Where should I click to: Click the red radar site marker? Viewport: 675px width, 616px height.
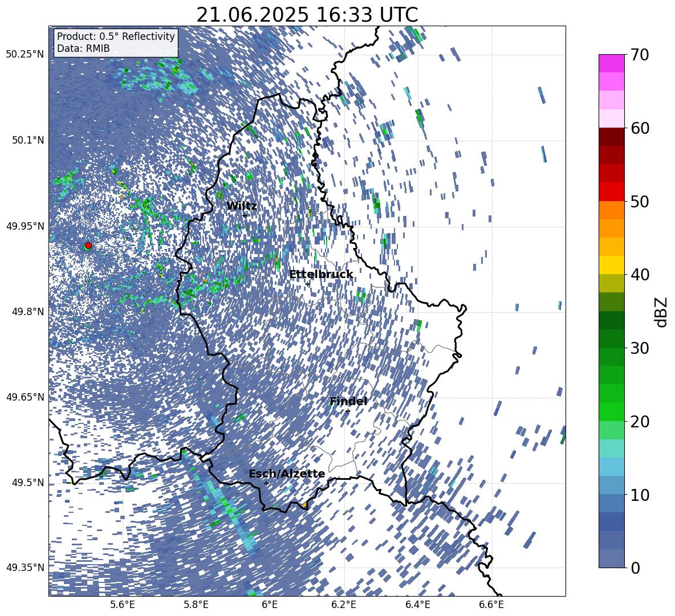88,245
